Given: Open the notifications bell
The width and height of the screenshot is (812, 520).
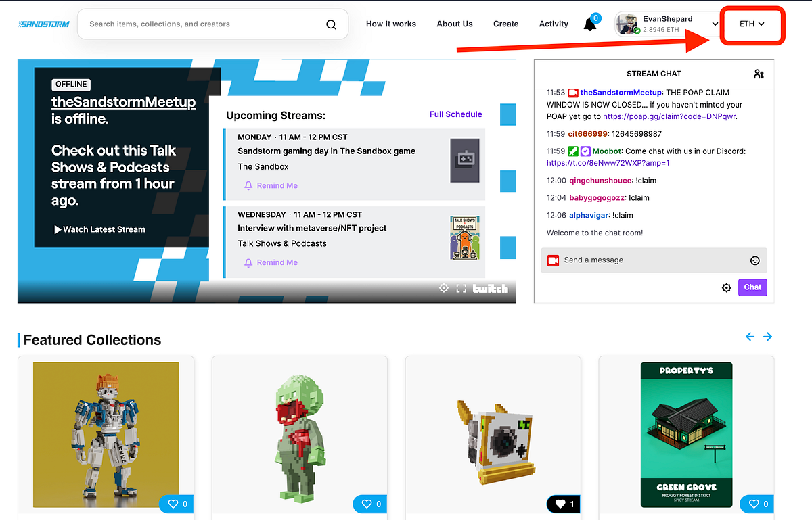Looking at the screenshot, I should pos(590,25).
